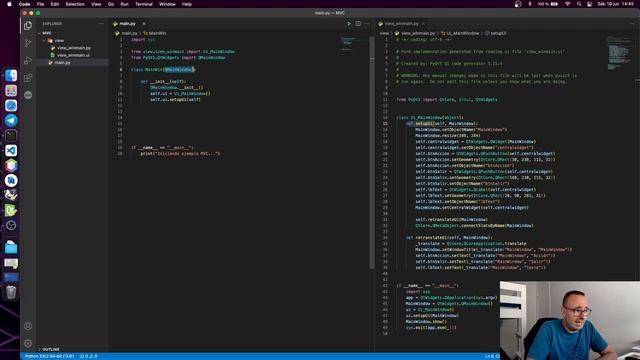The width and height of the screenshot is (640, 360).
Task: Switch to the main.py editor tab
Action: pos(127,24)
